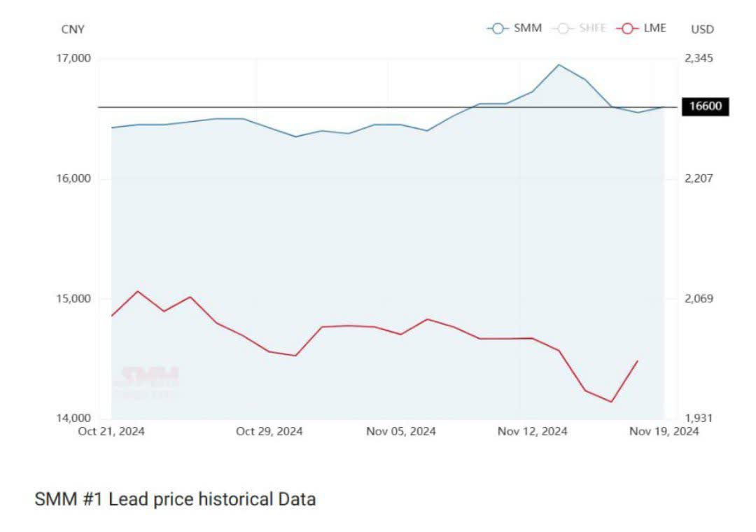Click the 1,931 USD axis value

699,419
